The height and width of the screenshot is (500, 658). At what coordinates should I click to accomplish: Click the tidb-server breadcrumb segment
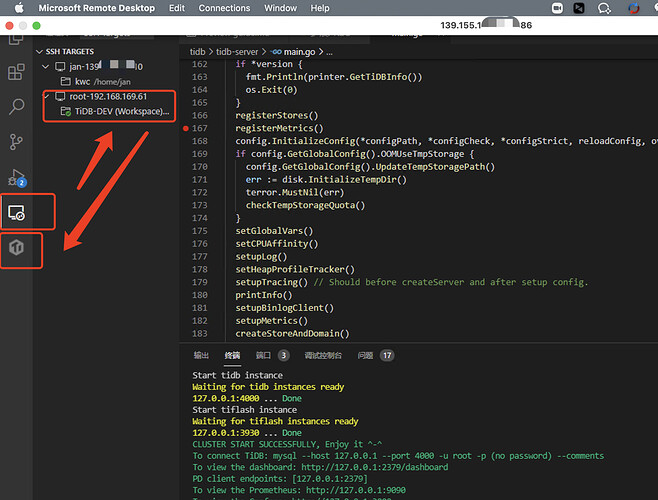pos(237,52)
